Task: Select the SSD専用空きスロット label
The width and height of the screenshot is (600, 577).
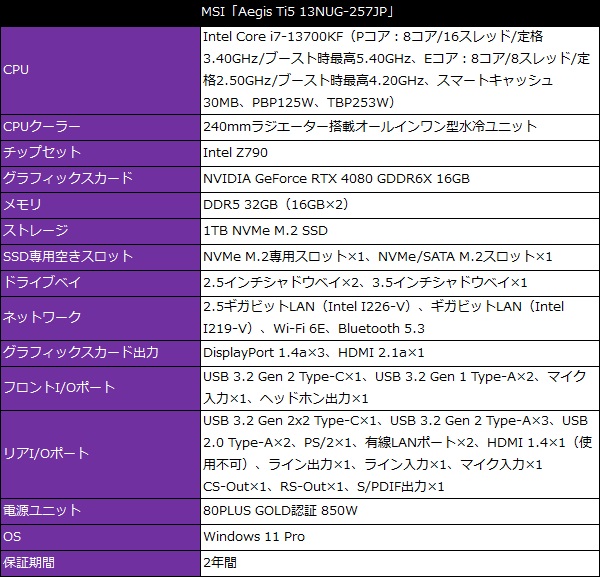Action: click(68, 256)
